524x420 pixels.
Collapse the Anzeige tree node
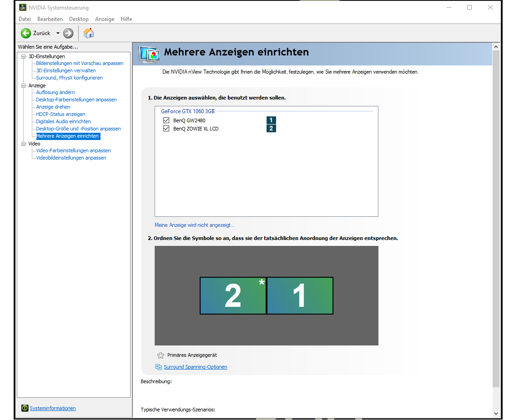click(x=23, y=85)
